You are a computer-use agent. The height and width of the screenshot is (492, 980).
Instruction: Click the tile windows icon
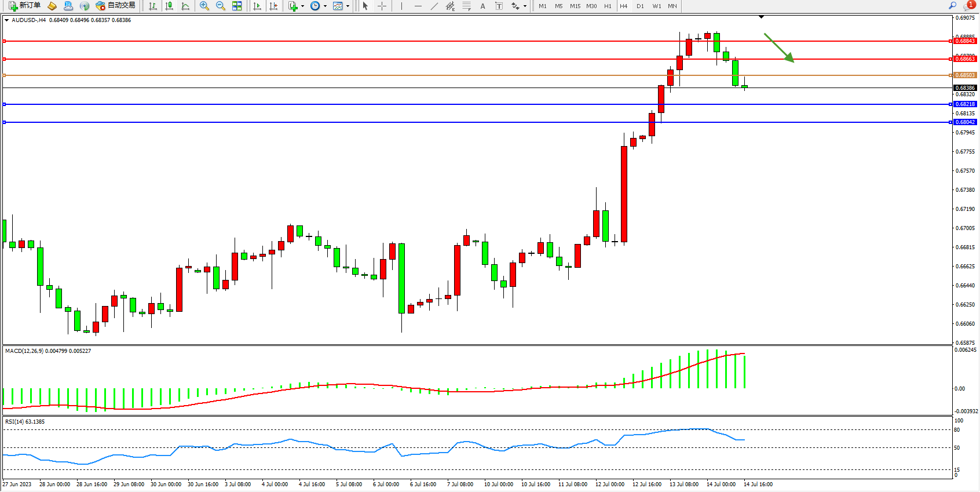[237, 6]
